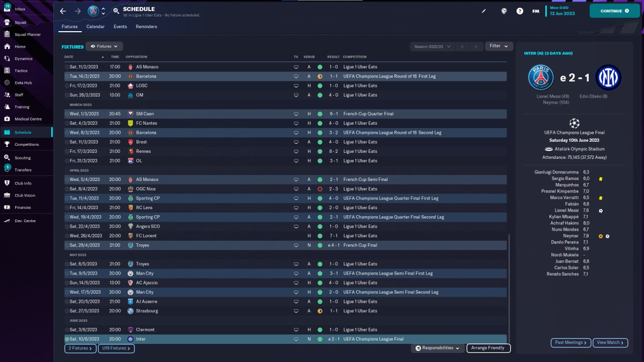Click the fixtures list vertical scrollbar

509,288
